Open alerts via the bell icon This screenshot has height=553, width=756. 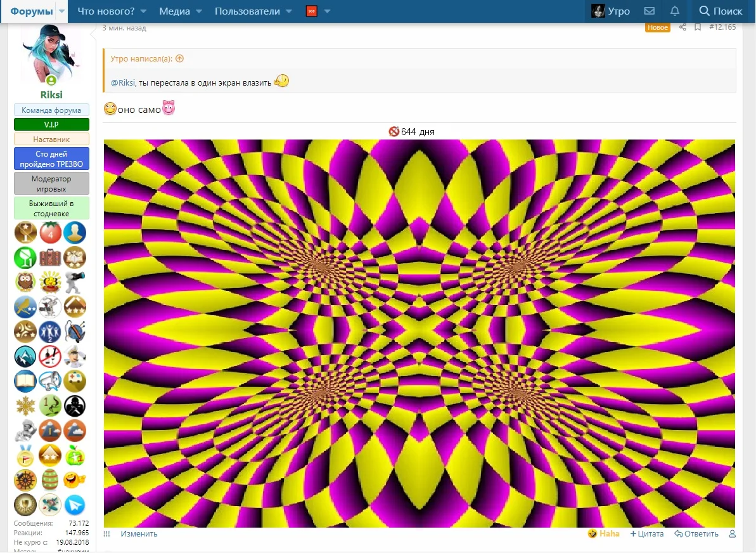click(674, 11)
